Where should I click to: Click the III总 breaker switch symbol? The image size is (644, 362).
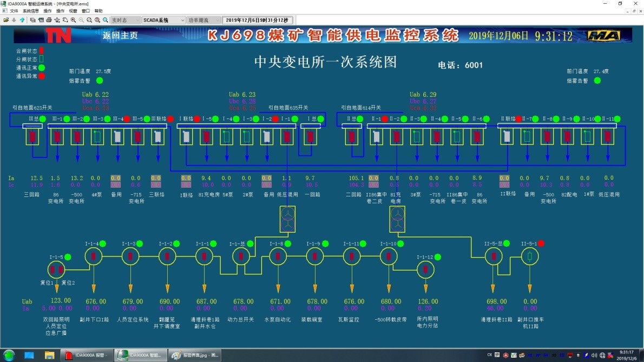click(32, 137)
